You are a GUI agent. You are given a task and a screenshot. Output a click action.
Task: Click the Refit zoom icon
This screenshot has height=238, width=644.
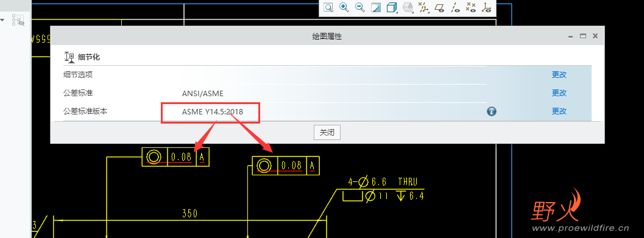point(328,7)
